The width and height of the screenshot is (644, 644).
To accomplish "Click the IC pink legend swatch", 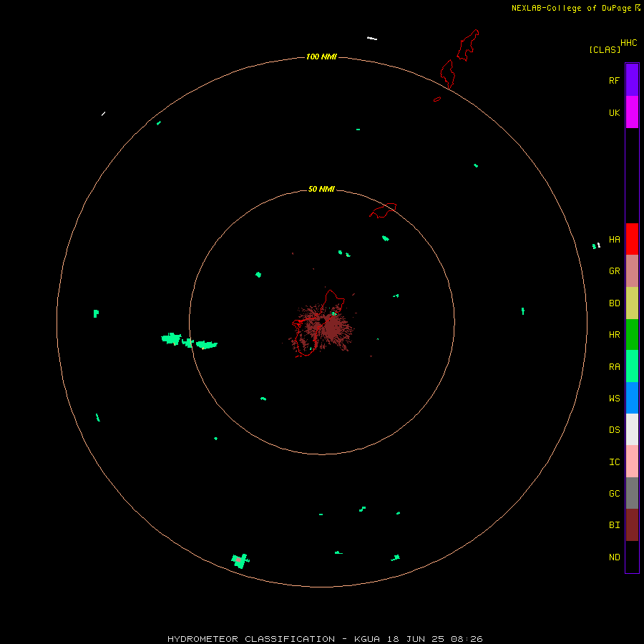I will (x=632, y=462).
